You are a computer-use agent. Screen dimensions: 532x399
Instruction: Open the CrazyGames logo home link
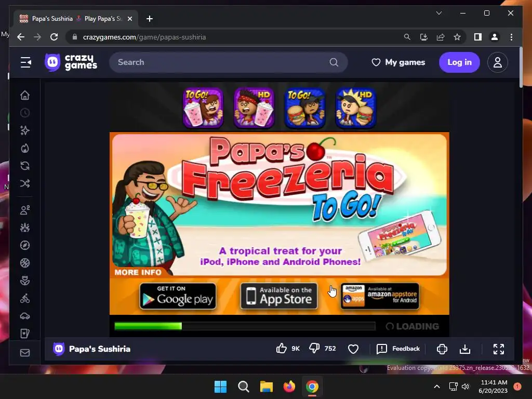pyautogui.click(x=71, y=62)
